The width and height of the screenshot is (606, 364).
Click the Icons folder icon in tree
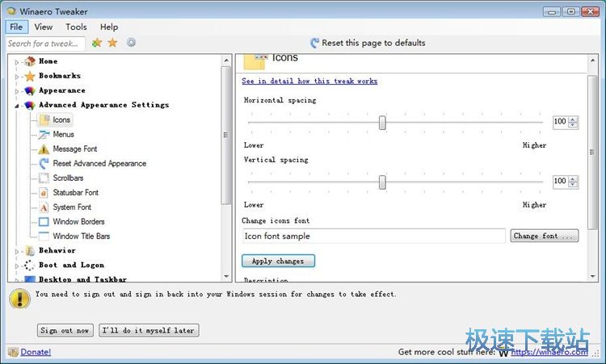pos(44,119)
